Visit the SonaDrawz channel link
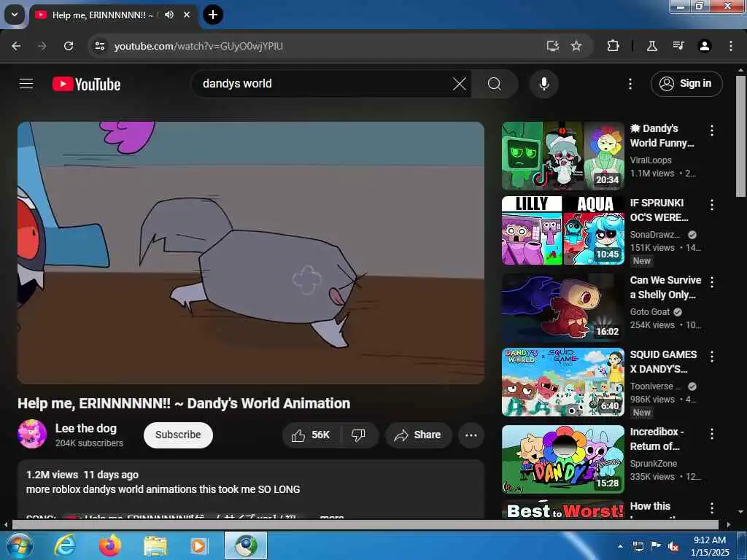747x560 pixels. (x=655, y=234)
